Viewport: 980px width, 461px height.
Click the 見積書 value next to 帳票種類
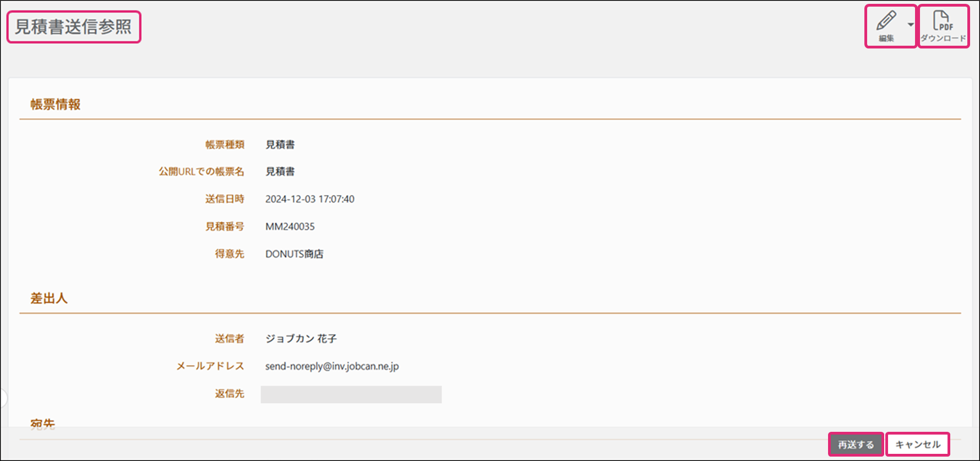[280, 145]
